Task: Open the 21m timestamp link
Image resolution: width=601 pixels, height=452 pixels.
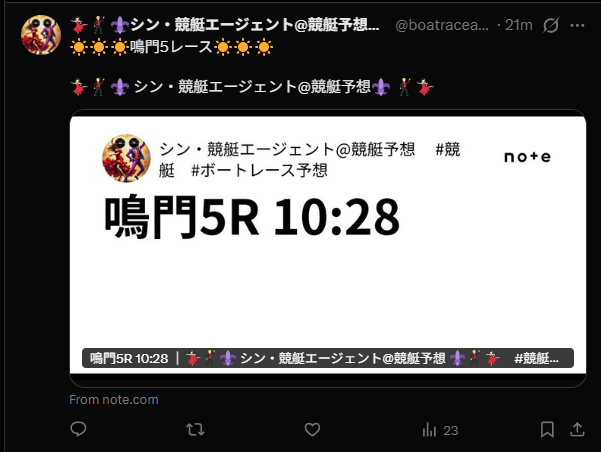Action: [519, 25]
